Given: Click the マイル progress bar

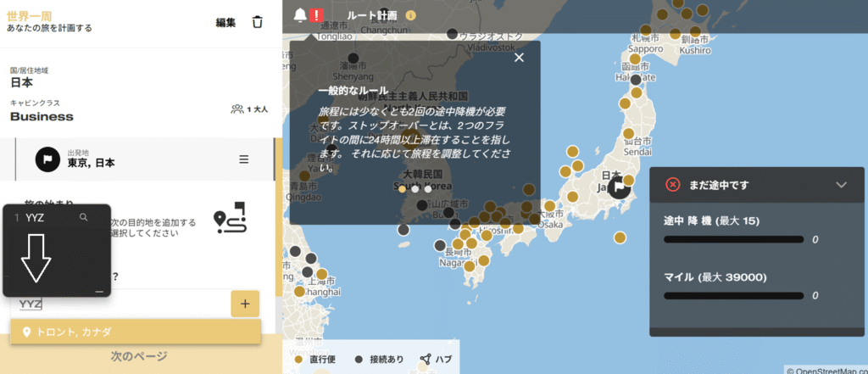Looking at the screenshot, I should click(733, 296).
